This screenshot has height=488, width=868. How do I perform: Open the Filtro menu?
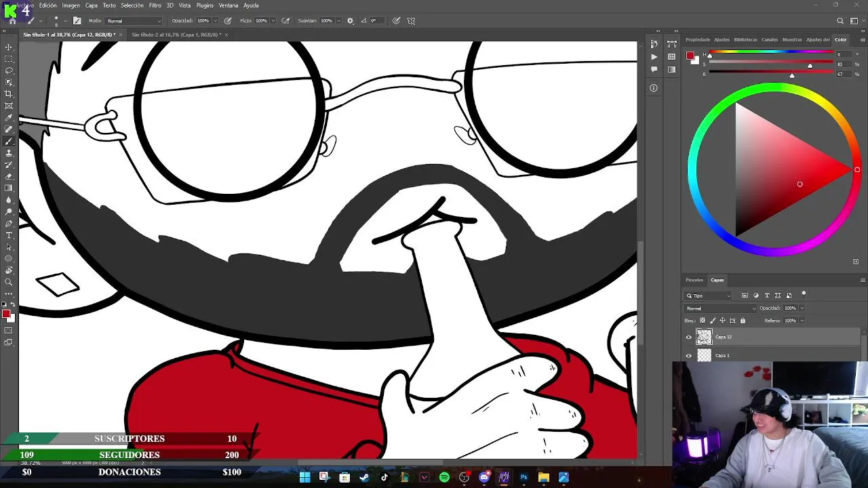pyautogui.click(x=155, y=5)
